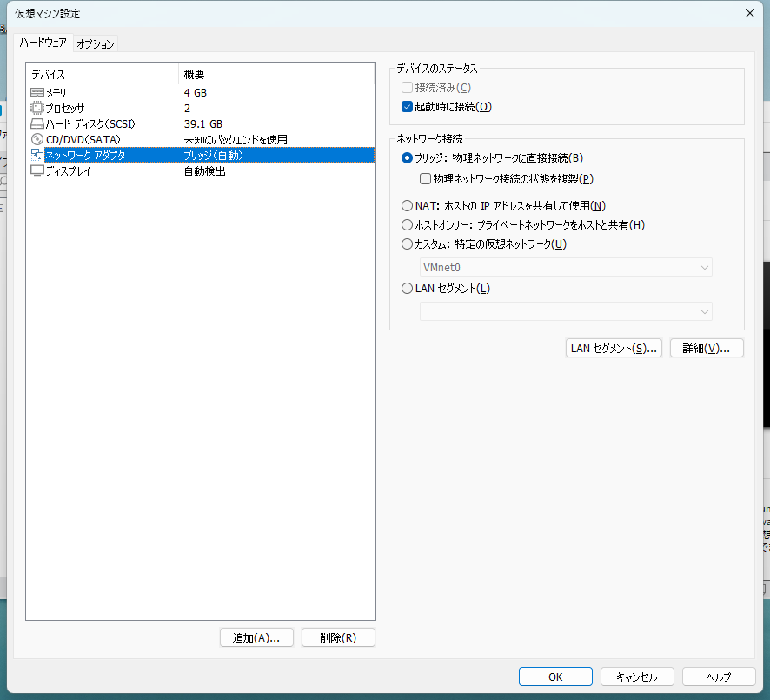
Task: Click the processor chip icon
Action: pyautogui.click(x=37, y=108)
